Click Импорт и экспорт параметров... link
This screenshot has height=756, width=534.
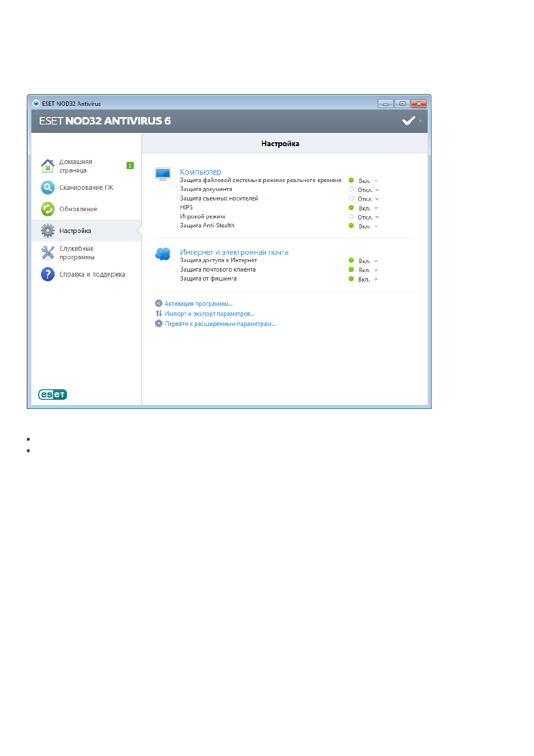coord(209,314)
